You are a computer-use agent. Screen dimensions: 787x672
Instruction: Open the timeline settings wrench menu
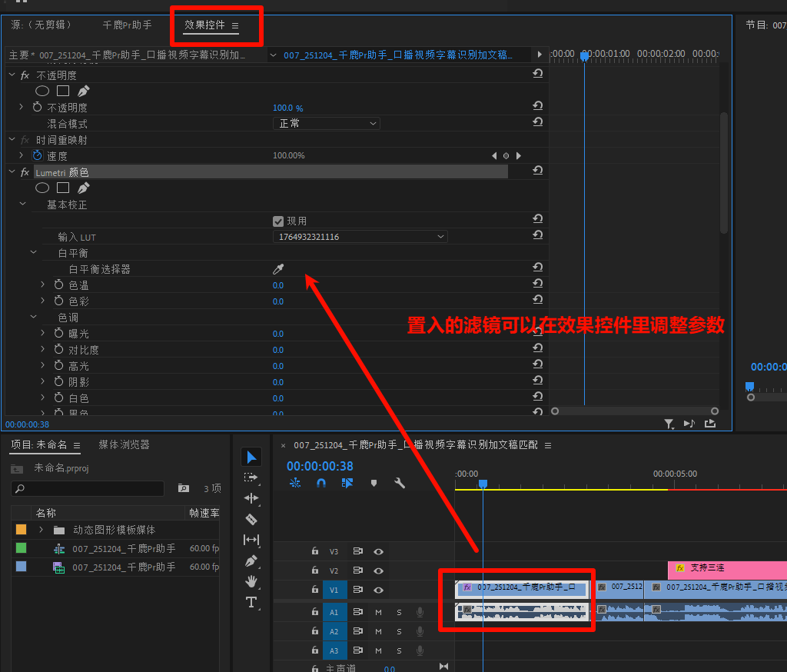pos(400,483)
